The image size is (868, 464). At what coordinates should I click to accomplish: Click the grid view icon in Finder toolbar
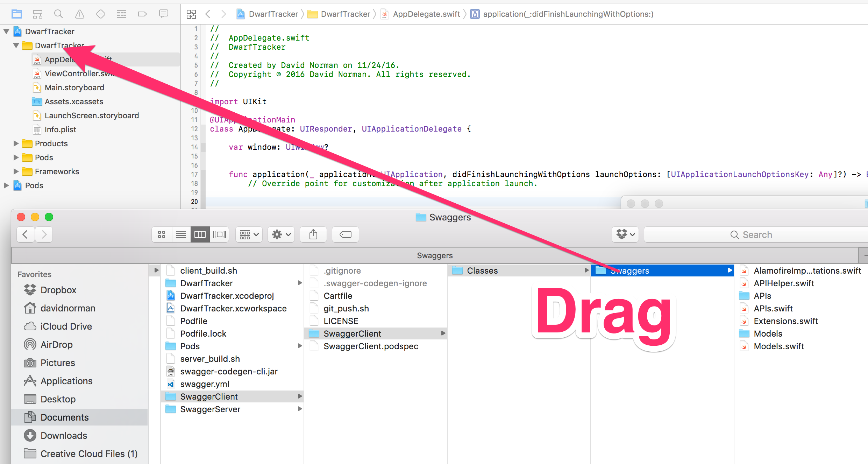pos(161,234)
